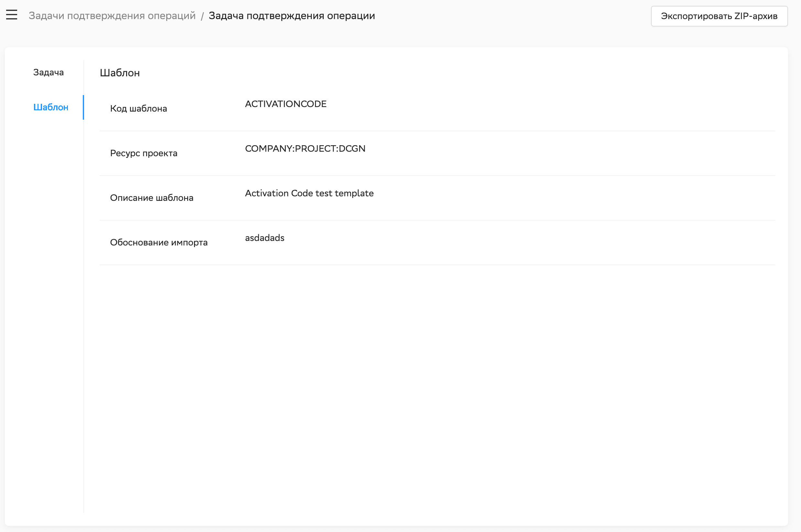Click the breadcrumb slash separator
This screenshot has width=801, height=532.
(202, 16)
